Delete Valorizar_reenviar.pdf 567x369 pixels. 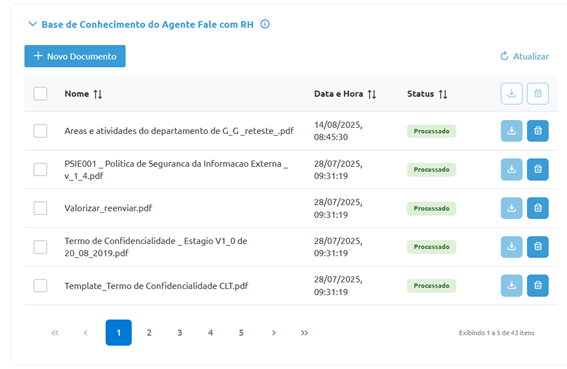(538, 208)
